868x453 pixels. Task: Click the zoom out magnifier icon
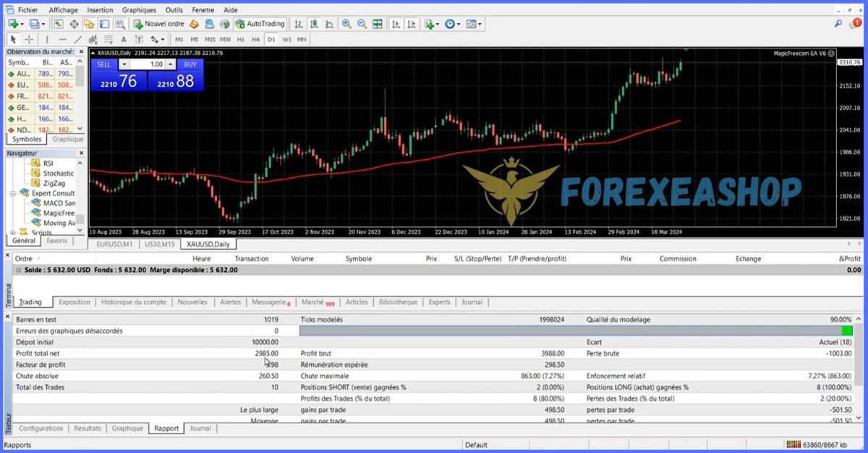[x=362, y=24]
